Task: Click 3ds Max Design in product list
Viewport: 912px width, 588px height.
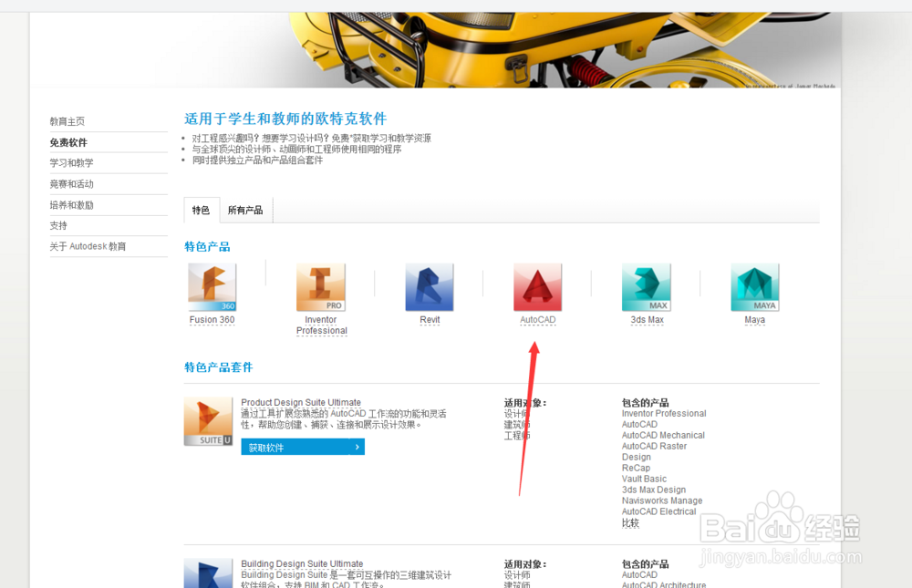Action: tap(654, 490)
